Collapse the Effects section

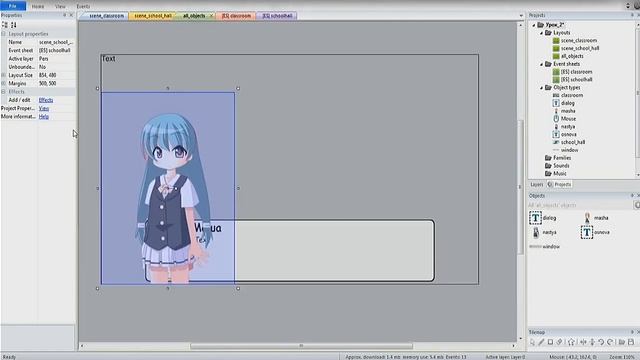pyautogui.click(x=4, y=92)
